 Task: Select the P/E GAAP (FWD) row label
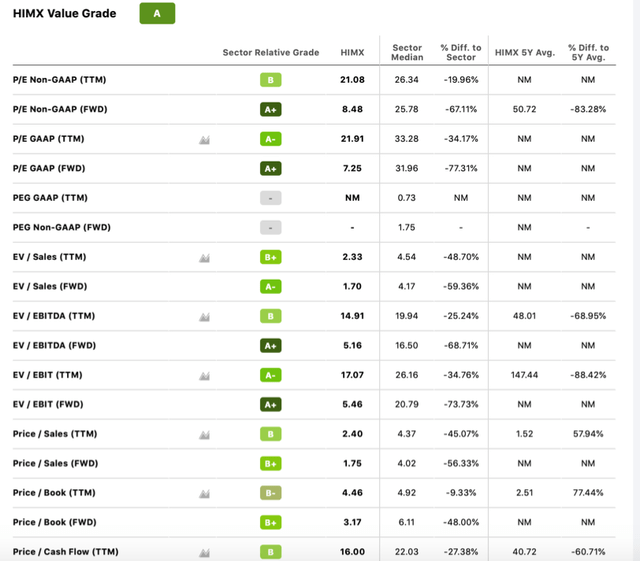point(49,169)
